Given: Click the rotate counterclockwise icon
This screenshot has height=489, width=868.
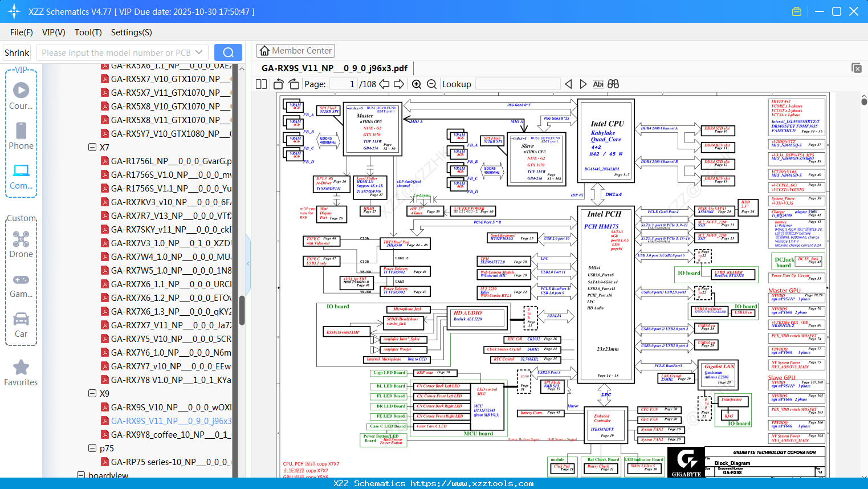Looking at the screenshot, I should click(x=278, y=84).
